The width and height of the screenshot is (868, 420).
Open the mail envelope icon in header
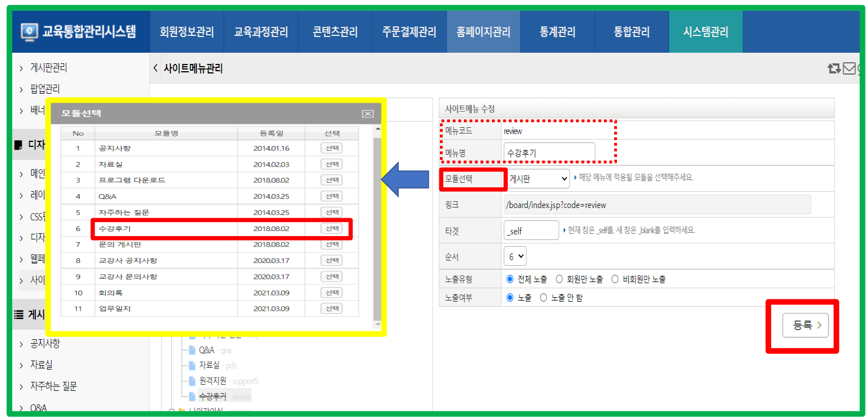tap(849, 68)
